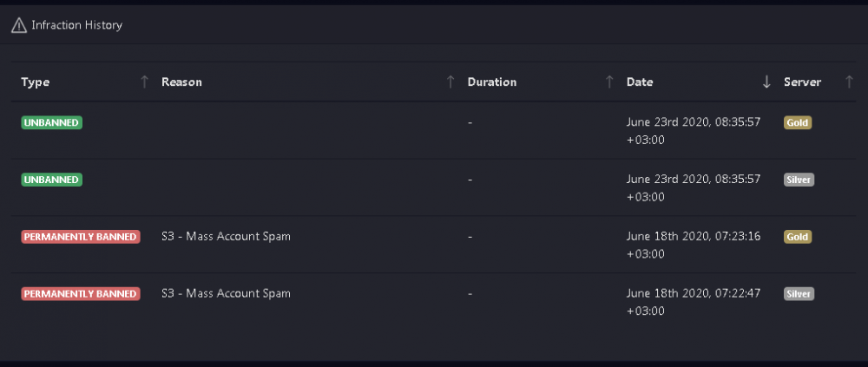The width and height of the screenshot is (868, 367).
Task: Sort by Duration using the arrow icon
Action: (609, 82)
